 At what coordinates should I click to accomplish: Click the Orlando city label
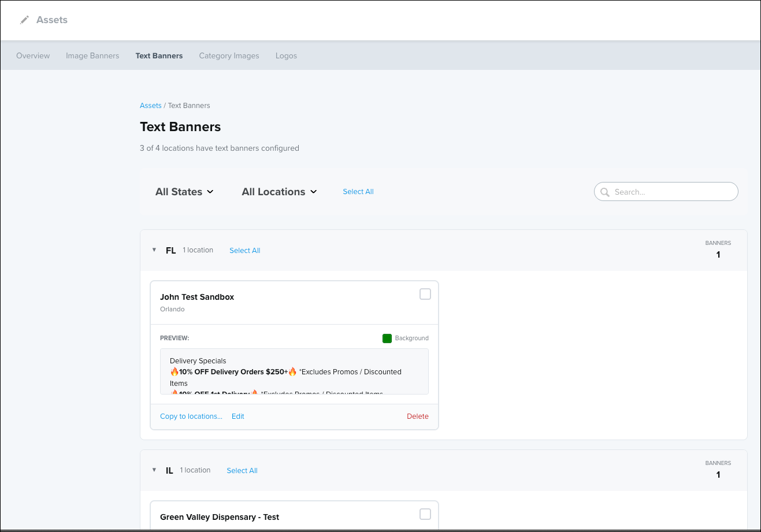(x=172, y=310)
